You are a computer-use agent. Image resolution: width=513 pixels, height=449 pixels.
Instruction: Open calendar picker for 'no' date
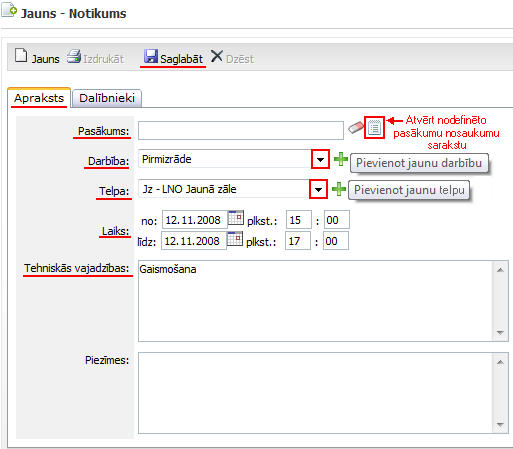point(236,218)
